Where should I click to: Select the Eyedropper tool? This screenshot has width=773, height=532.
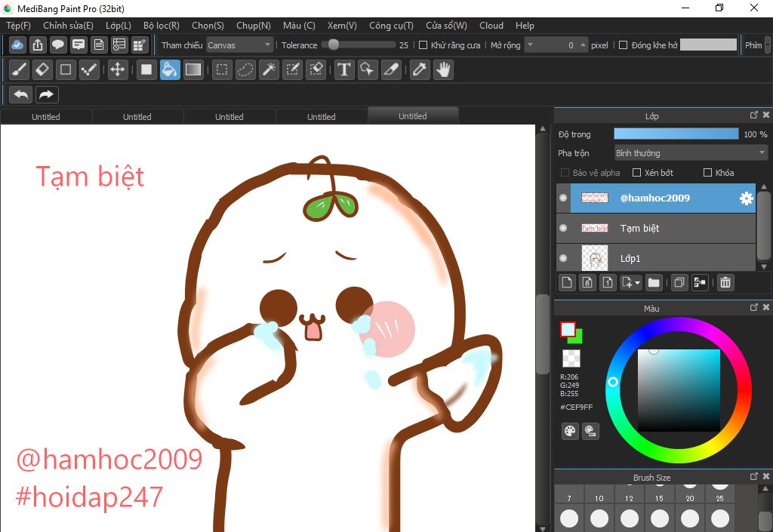pyautogui.click(x=420, y=69)
